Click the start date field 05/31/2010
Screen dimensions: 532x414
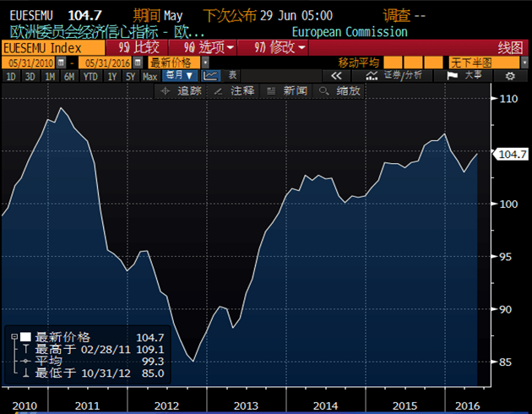click(x=27, y=63)
